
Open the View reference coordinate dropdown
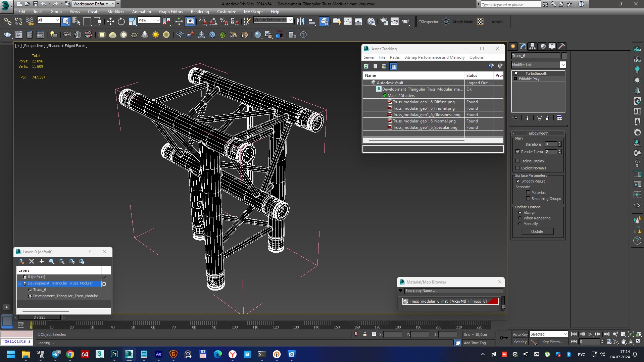(149, 20)
